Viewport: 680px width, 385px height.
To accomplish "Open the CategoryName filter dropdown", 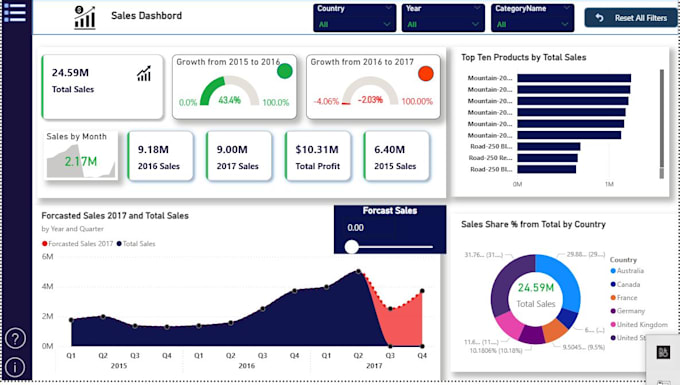I will (533, 24).
